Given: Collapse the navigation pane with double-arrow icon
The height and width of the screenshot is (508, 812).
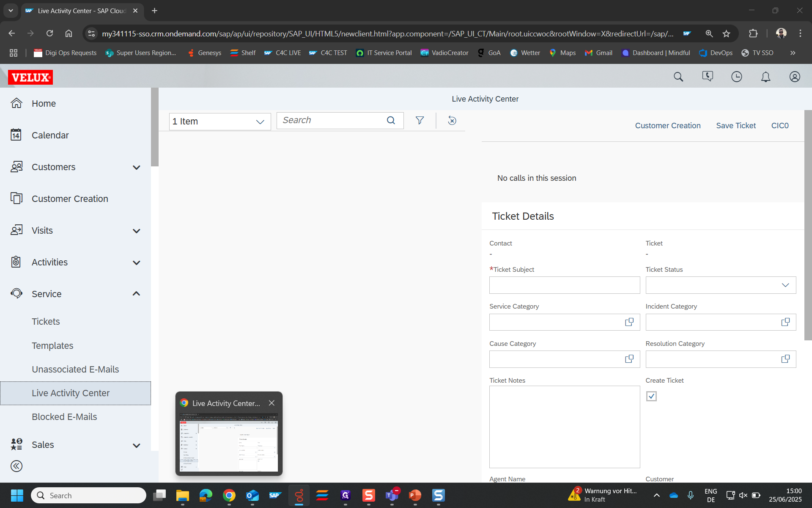Looking at the screenshot, I should pos(16,466).
